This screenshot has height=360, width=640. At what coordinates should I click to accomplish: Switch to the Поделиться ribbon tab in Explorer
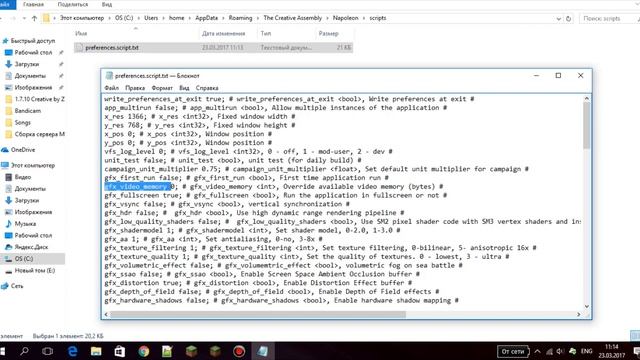pyautogui.click(x=73, y=4)
